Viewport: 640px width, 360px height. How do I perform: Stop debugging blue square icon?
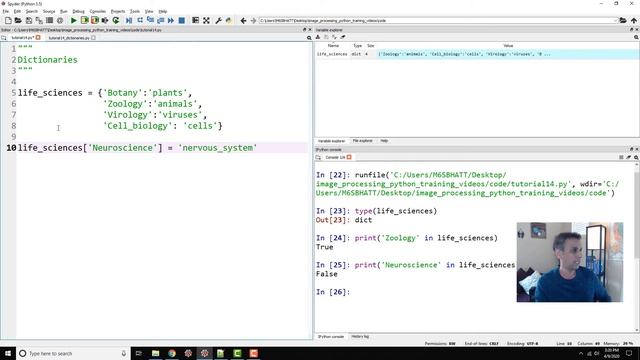point(182,20)
